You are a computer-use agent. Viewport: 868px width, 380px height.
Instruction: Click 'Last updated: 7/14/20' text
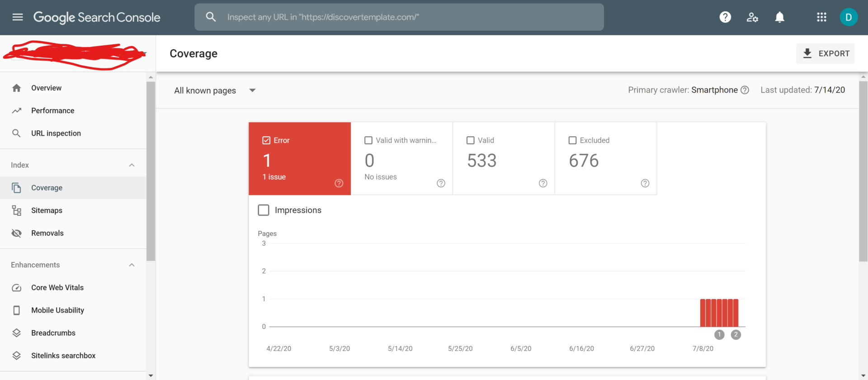[802, 90]
